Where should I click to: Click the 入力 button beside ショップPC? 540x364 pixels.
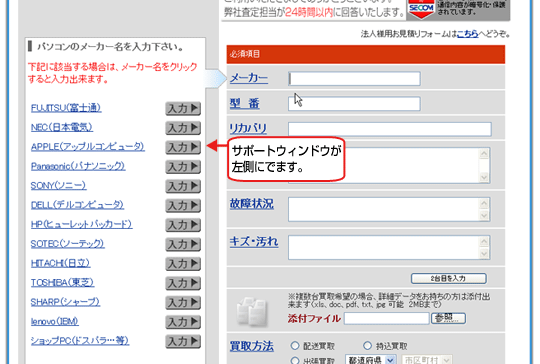[183, 342]
